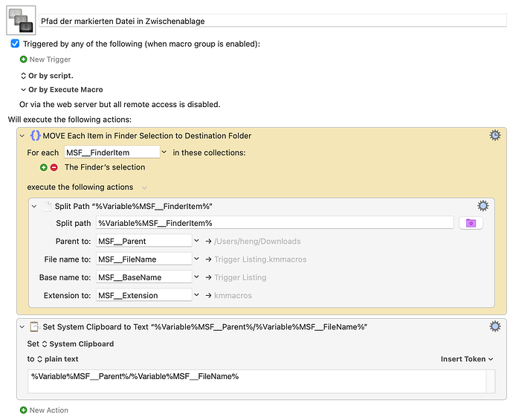Screen dimensions: 513x420
Task: Click the text area scrollbar track
Action: [491, 381]
